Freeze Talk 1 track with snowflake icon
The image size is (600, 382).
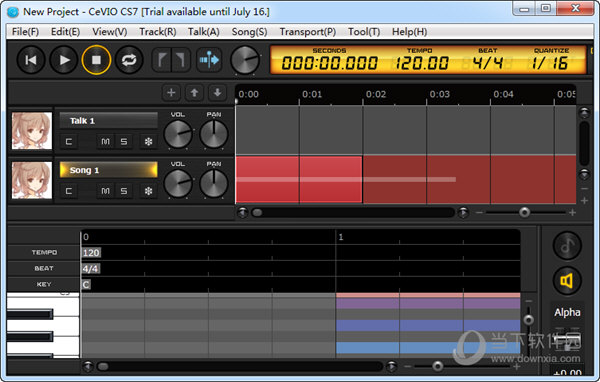[148, 142]
